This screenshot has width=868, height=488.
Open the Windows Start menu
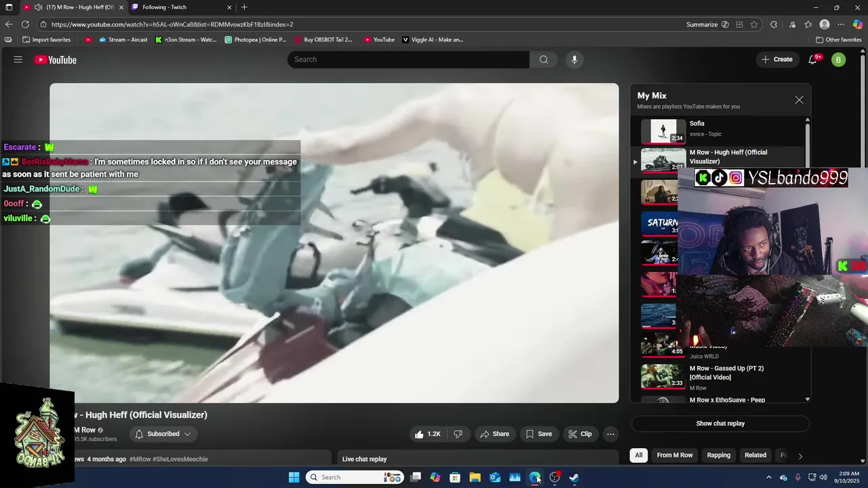[294, 477]
